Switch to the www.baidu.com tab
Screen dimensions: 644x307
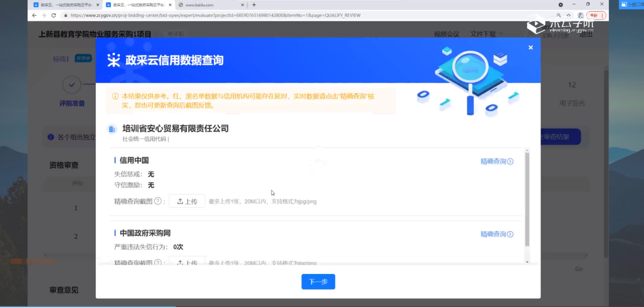211,5
